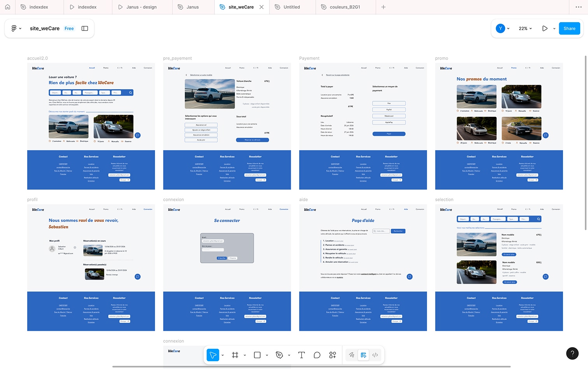Screen dimensions: 588x369
Task: Click the Present play icon
Action: tap(545, 28)
